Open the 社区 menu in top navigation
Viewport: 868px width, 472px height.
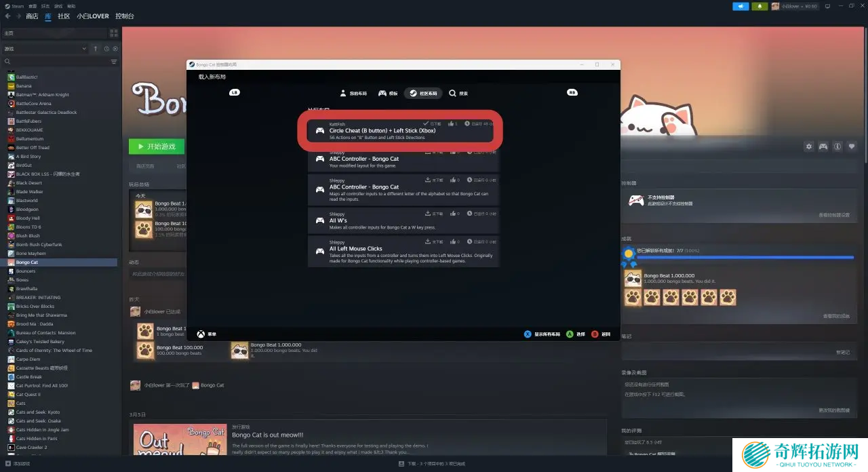click(x=64, y=16)
